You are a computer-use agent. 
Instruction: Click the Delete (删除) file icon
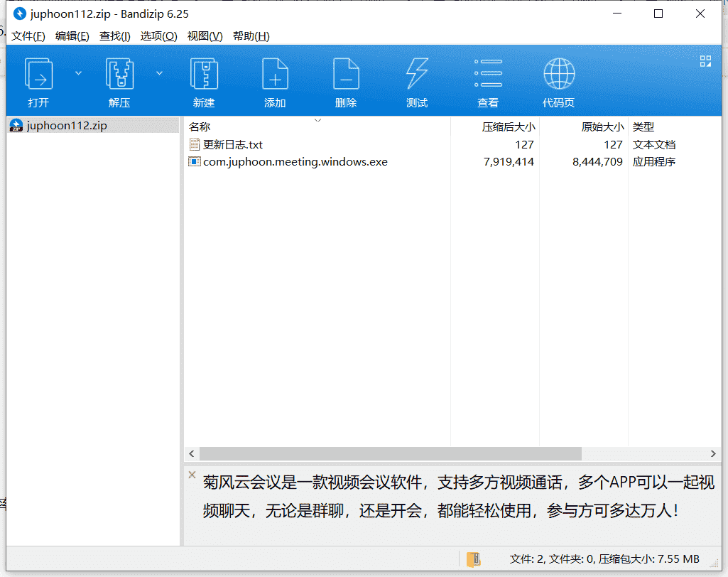(346, 73)
